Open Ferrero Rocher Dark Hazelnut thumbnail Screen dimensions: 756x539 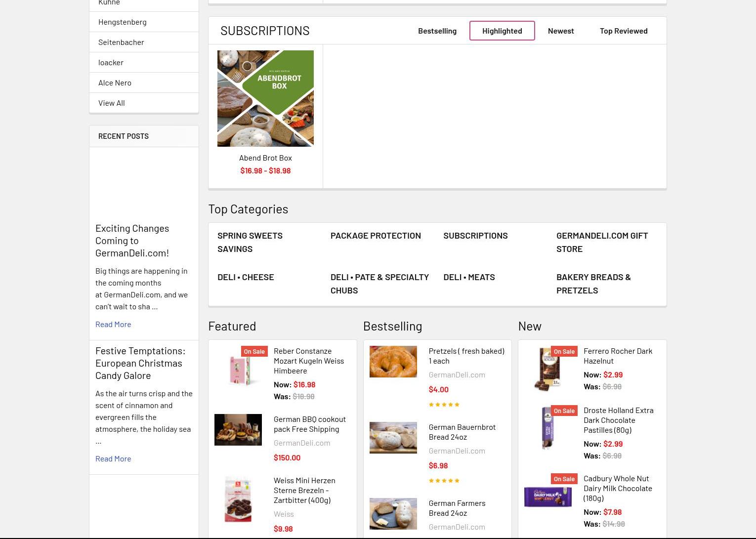click(548, 370)
